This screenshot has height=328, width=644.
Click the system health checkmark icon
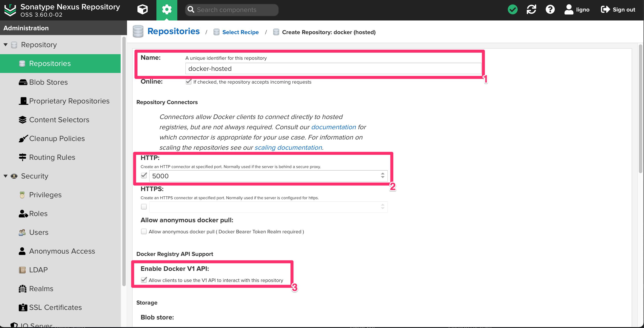pyautogui.click(x=513, y=10)
